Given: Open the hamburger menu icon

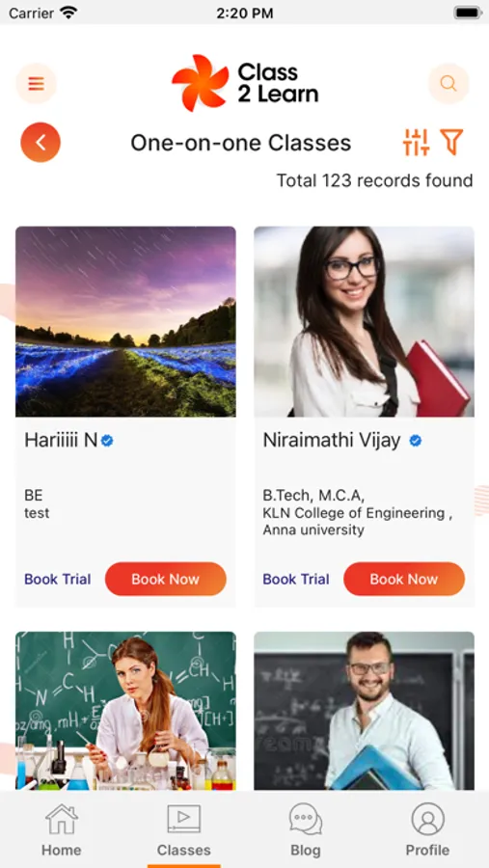Looking at the screenshot, I should click(36, 84).
